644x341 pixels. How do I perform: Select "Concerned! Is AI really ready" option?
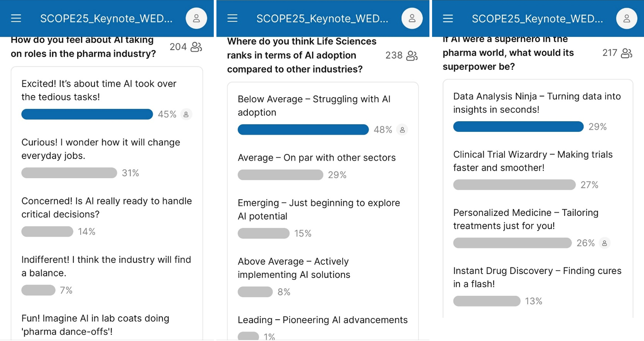[x=106, y=207]
